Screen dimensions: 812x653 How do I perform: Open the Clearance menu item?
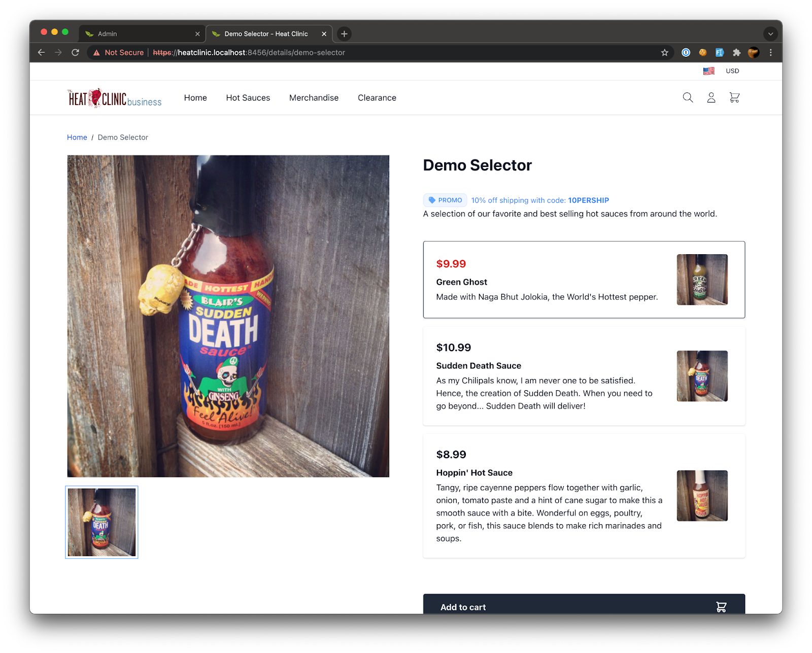pos(377,97)
